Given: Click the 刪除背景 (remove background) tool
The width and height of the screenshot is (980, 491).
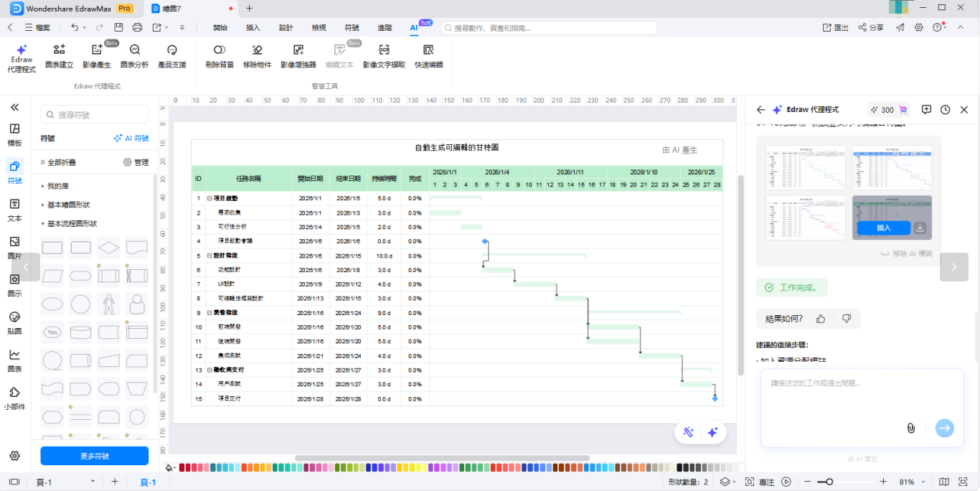Looking at the screenshot, I should coord(220,56).
